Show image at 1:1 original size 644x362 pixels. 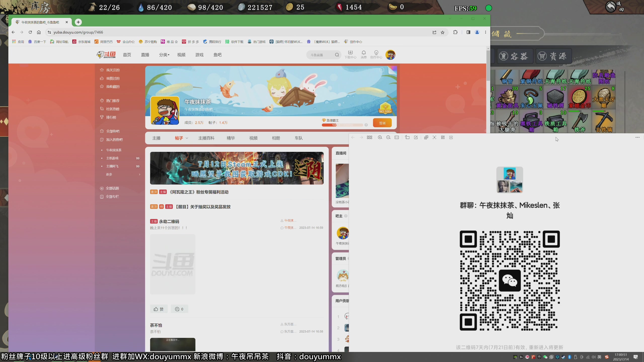(397, 138)
